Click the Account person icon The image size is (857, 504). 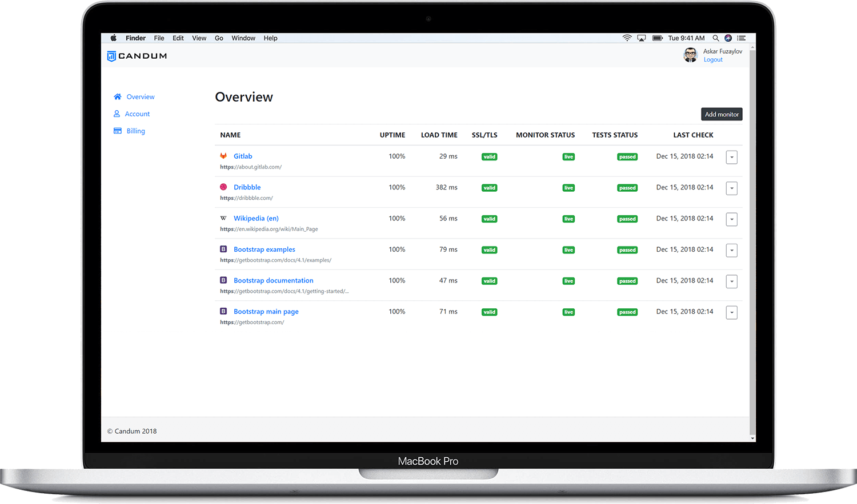point(118,114)
